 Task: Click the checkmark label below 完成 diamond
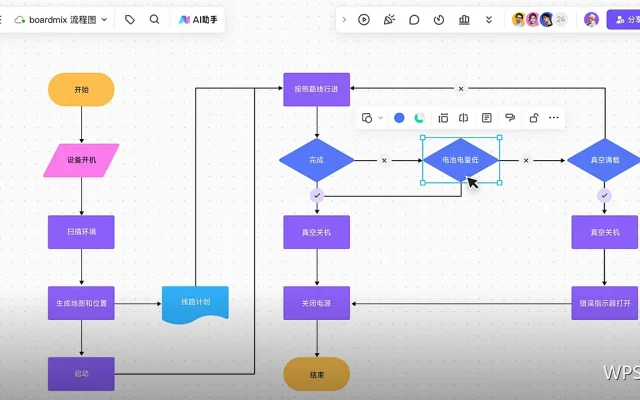coord(317,196)
